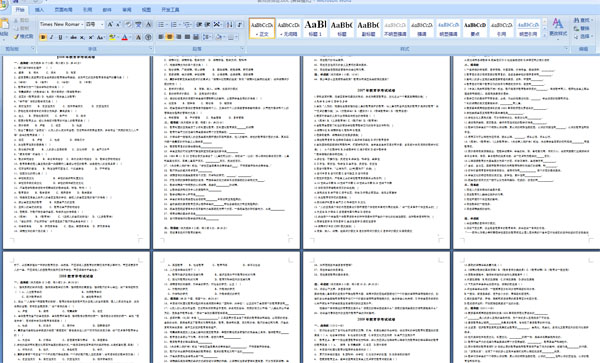Click the Change Styles icon
This screenshot has width=600, height=363.
tap(558, 27)
